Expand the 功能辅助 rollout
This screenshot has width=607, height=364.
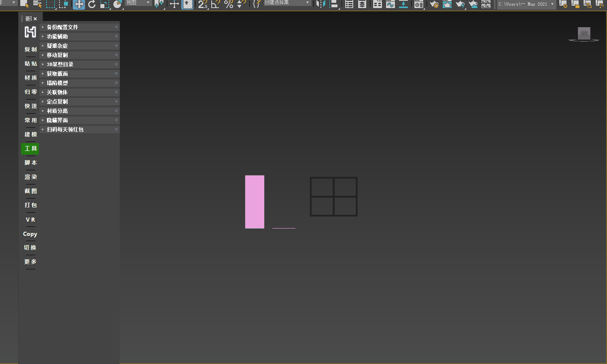80,36
